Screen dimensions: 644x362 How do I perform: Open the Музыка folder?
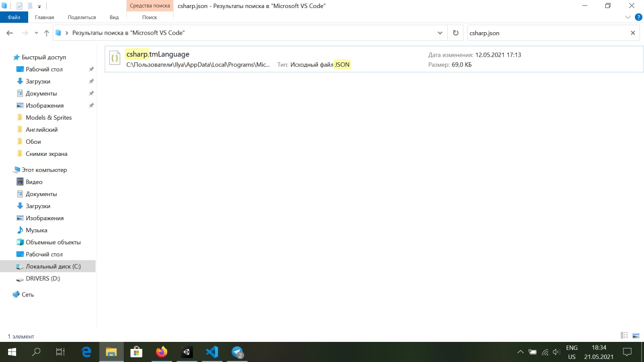pyautogui.click(x=36, y=230)
